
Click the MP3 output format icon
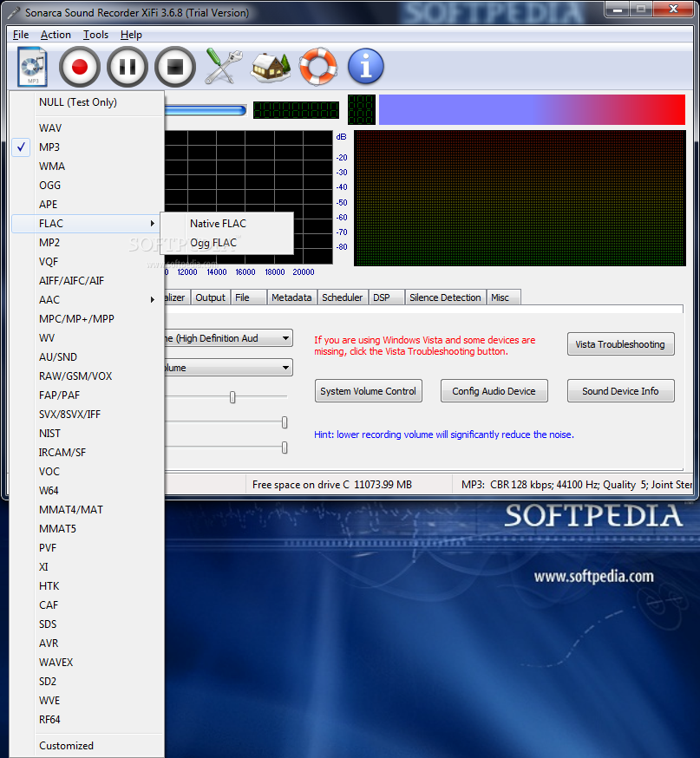pyautogui.click(x=32, y=67)
